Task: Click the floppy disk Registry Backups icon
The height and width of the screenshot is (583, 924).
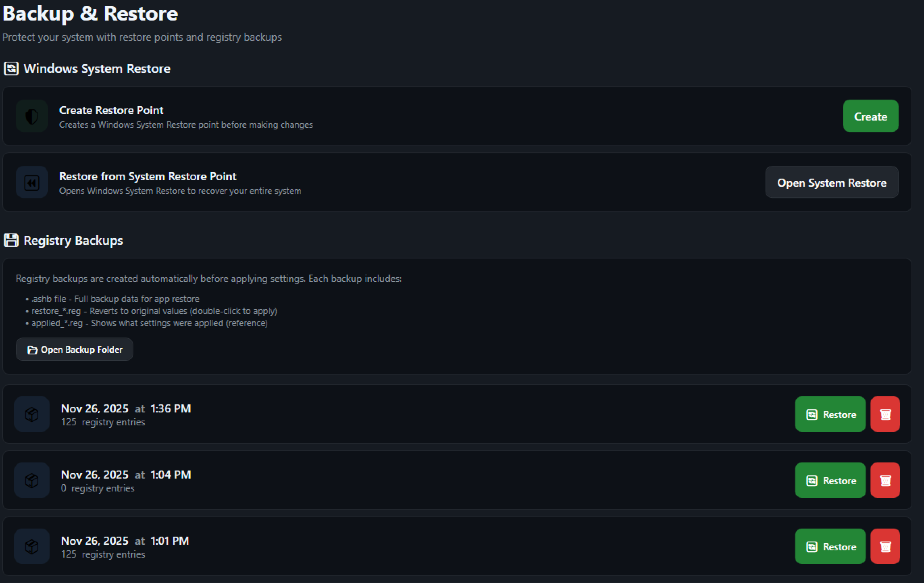Action: pos(11,240)
